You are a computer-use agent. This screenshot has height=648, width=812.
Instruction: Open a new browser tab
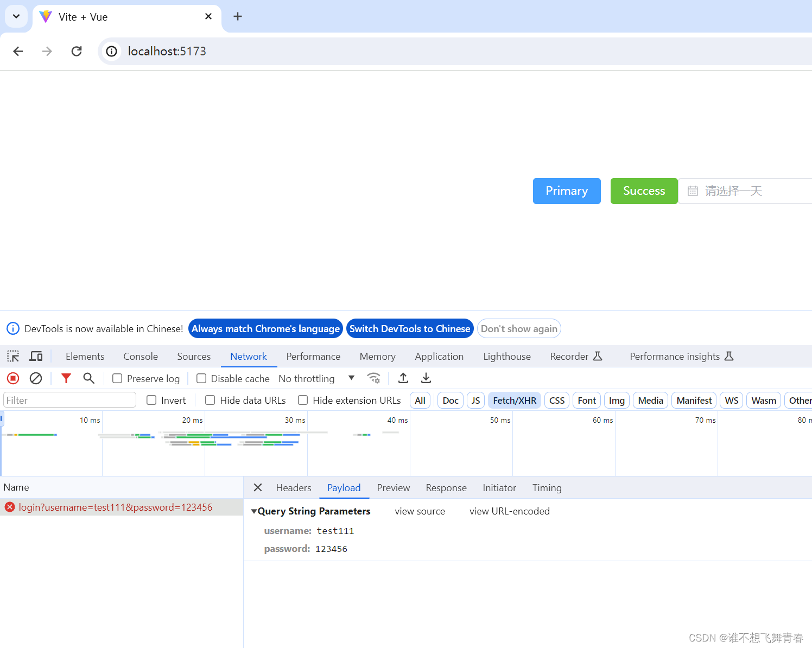[x=238, y=16]
